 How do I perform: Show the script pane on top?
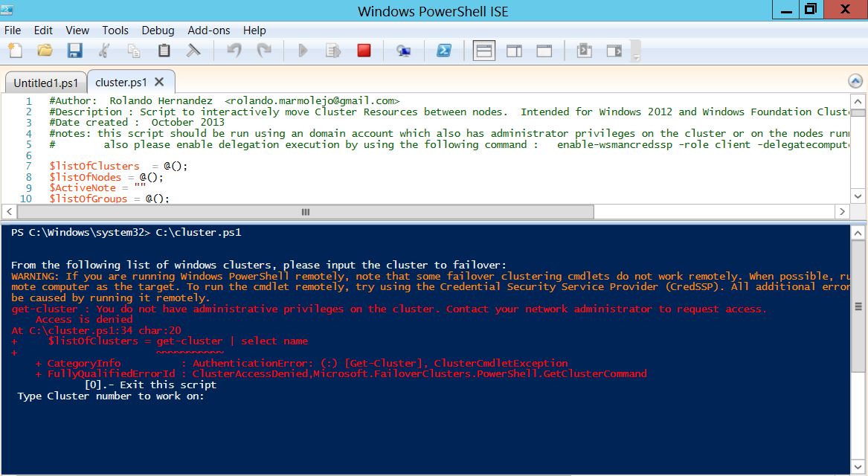click(x=483, y=51)
